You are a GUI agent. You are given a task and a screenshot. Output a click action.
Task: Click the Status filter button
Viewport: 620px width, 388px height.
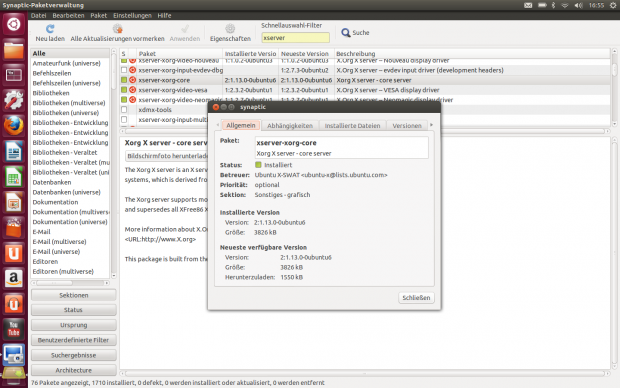pos(74,310)
